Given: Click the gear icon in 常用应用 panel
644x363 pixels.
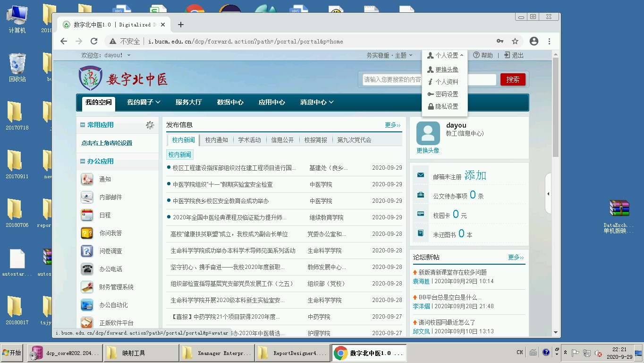Looking at the screenshot, I should click(150, 125).
